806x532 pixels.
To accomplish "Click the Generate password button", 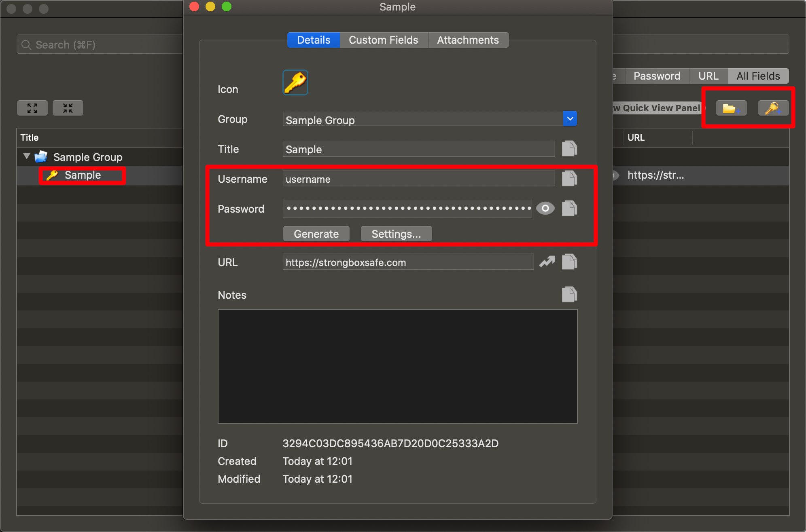I will (x=316, y=234).
